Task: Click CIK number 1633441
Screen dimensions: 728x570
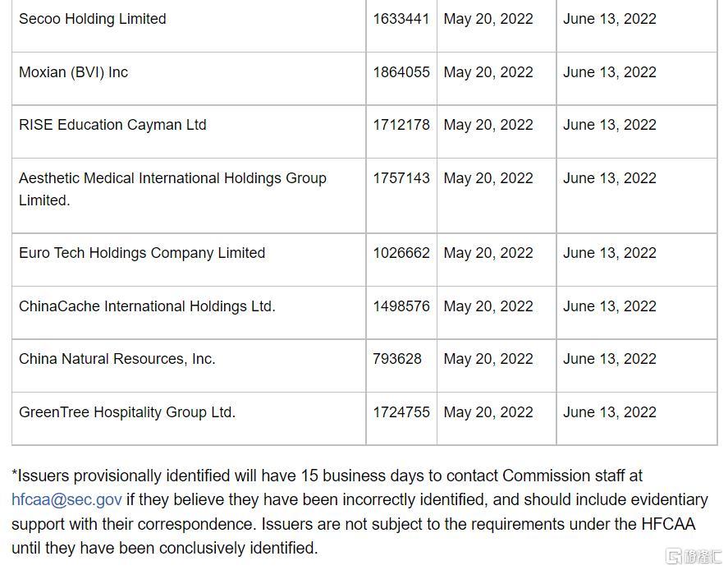Action: (401, 19)
